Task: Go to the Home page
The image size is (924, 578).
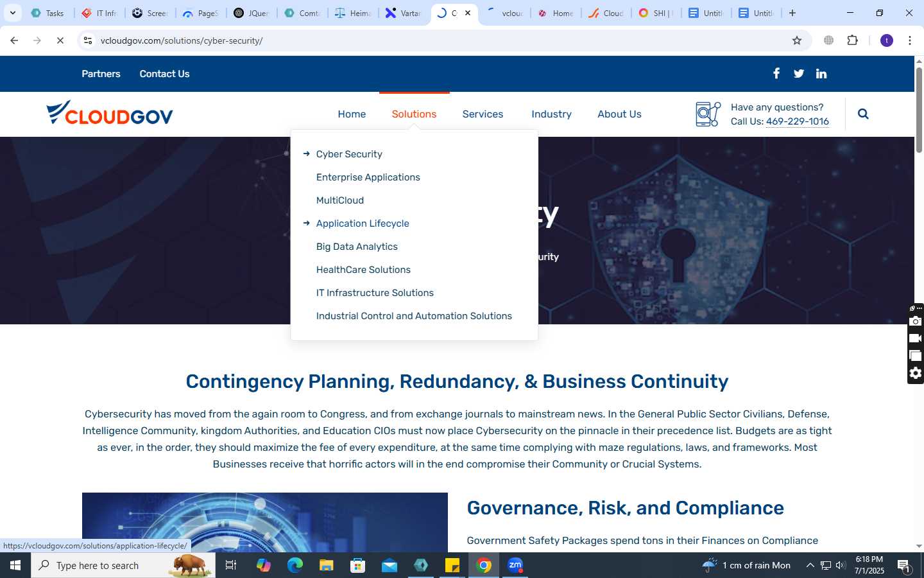Action: (352, 114)
